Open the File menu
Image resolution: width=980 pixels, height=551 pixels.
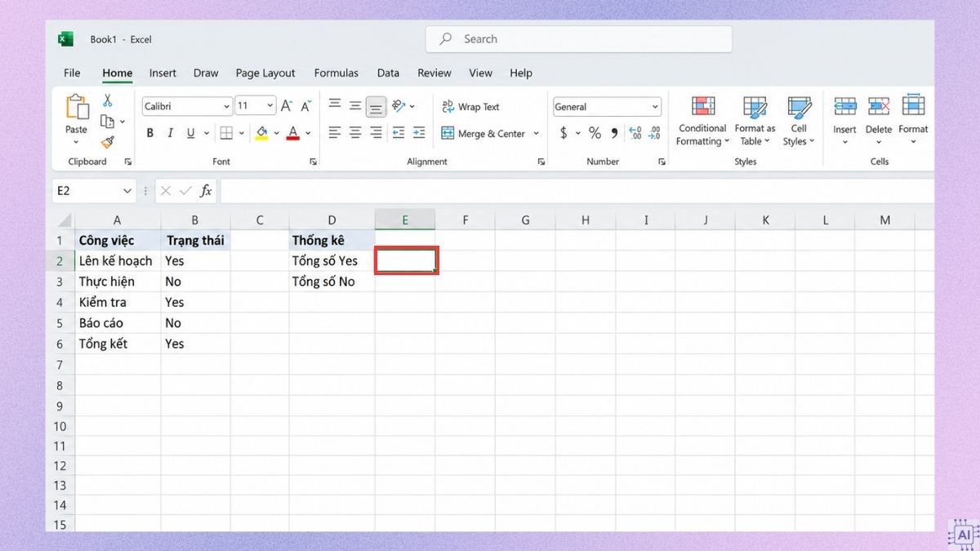point(72,73)
